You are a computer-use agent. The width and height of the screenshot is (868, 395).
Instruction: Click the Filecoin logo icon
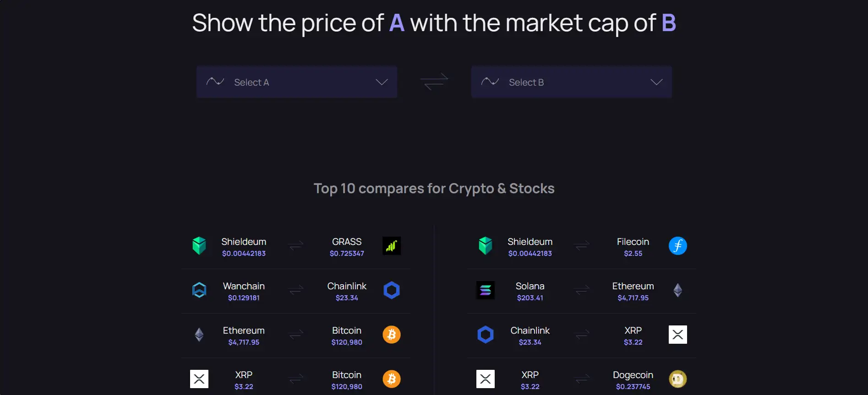tap(677, 246)
